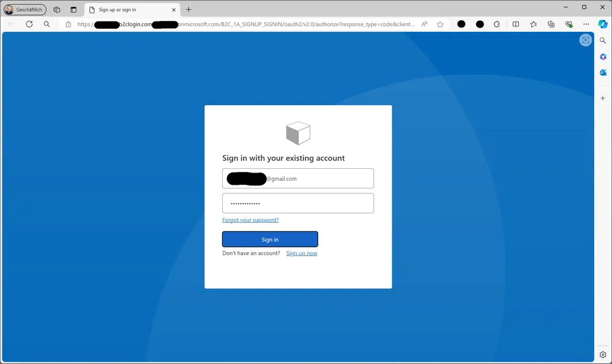612x364 pixels.
Task: Launch Copilot from the toolbar
Action: pos(602,24)
